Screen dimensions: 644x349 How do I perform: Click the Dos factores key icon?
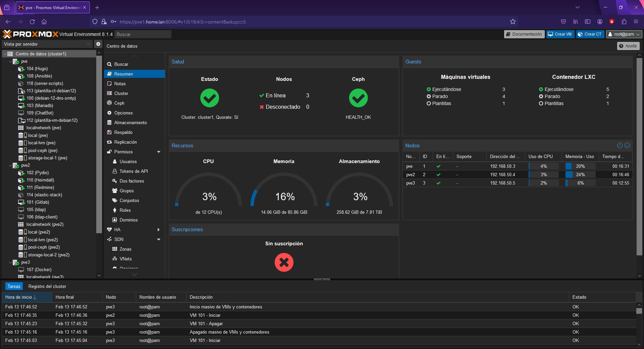(115, 181)
